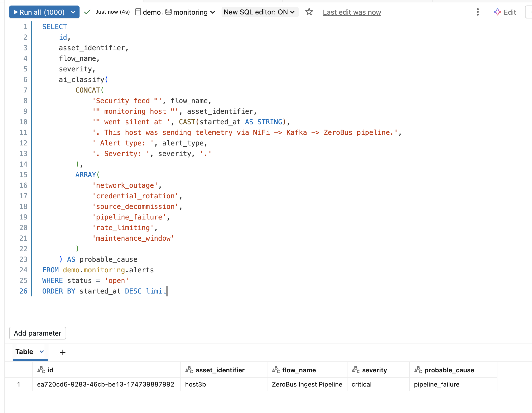Screen dimensions: 532x413
Task: Click CONCAT( on line 7
Action: (89, 90)
